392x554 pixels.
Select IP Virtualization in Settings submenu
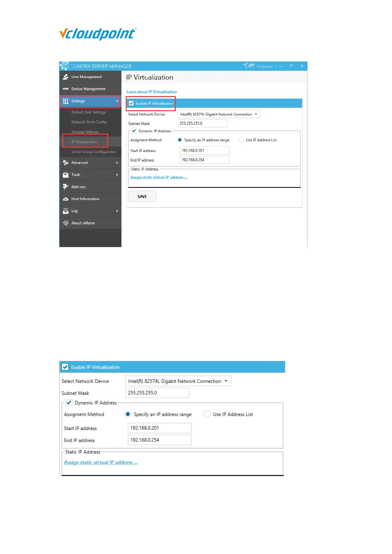coord(84,142)
